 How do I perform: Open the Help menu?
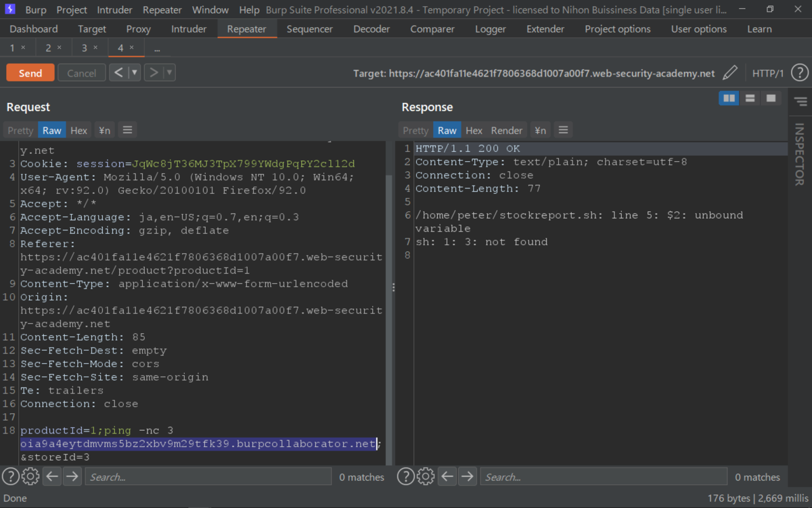(x=249, y=9)
